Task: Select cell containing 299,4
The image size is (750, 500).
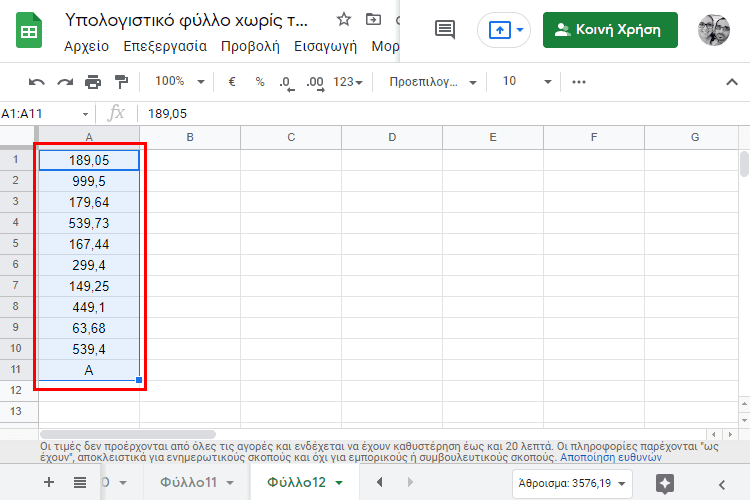Action: [89, 266]
